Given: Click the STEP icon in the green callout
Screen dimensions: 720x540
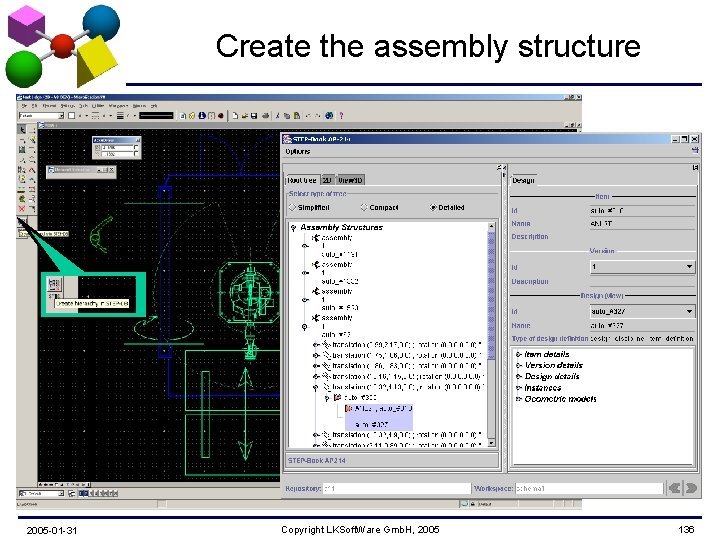Looking at the screenshot, I should pos(54,285).
